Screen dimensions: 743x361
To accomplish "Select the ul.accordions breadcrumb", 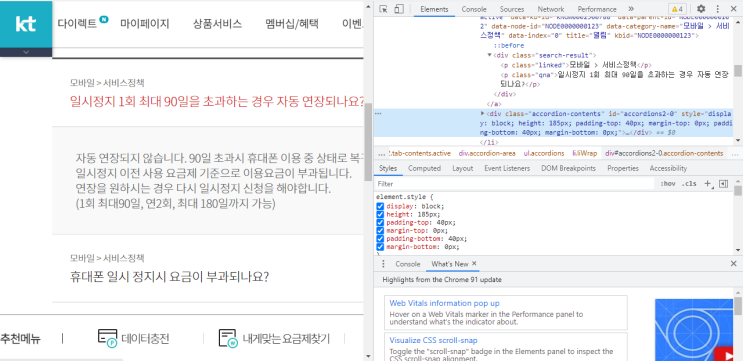I will pyautogui.click(x=544, y=153).
